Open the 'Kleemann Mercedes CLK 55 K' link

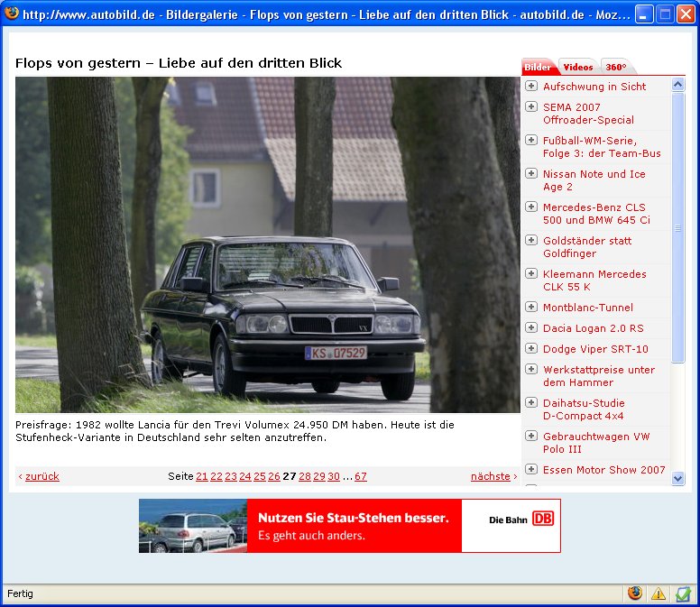click(x=594, y=281)
